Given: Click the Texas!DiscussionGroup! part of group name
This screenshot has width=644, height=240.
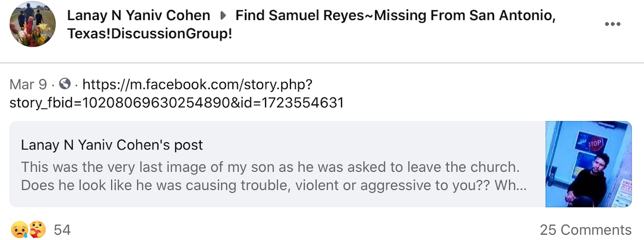Looking at the screenshot, I should [x=149, y=34].
